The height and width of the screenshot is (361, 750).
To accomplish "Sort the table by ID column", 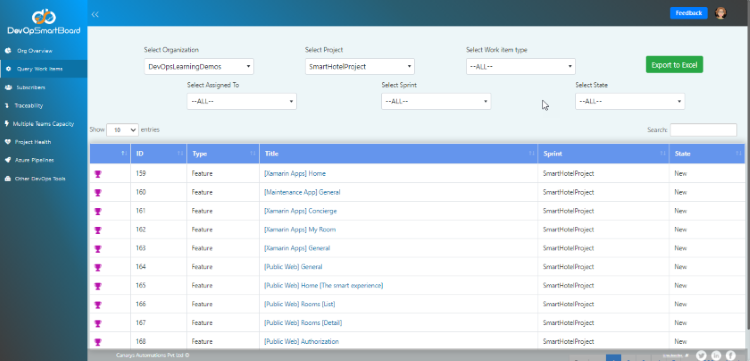I will click(158, 154).
